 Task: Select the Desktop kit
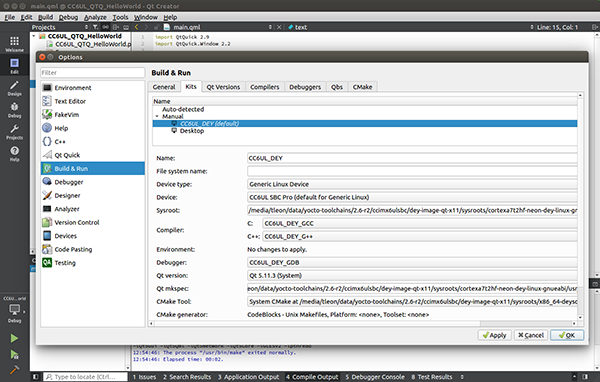pyautogui.click(x=192, y=131)
